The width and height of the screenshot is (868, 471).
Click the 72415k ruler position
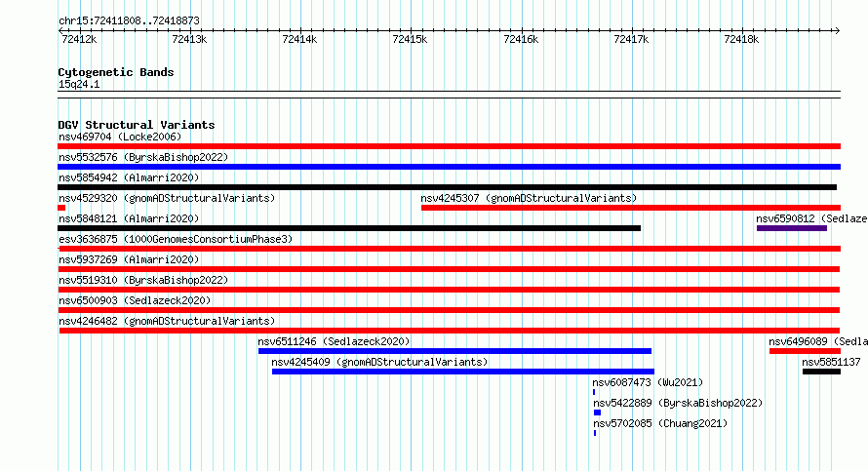coord(410,39)
